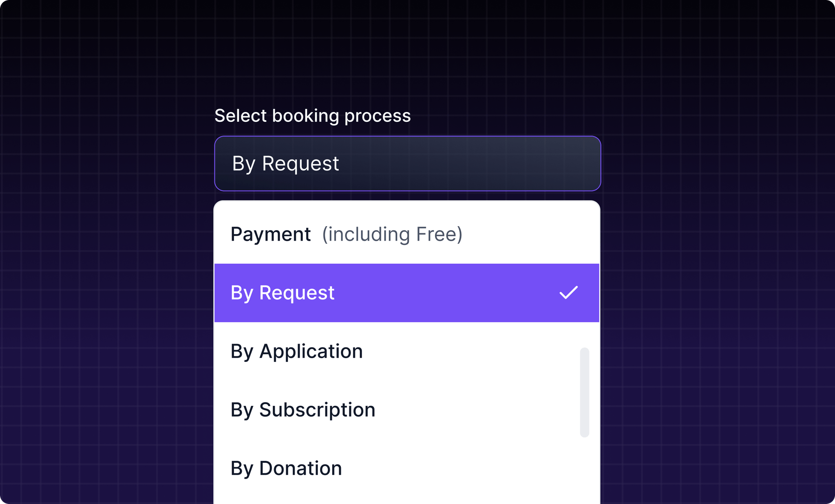The image size is (835, 504).
Task: Click the dropdown list scrollbar thumb
Action: [584, 392]
